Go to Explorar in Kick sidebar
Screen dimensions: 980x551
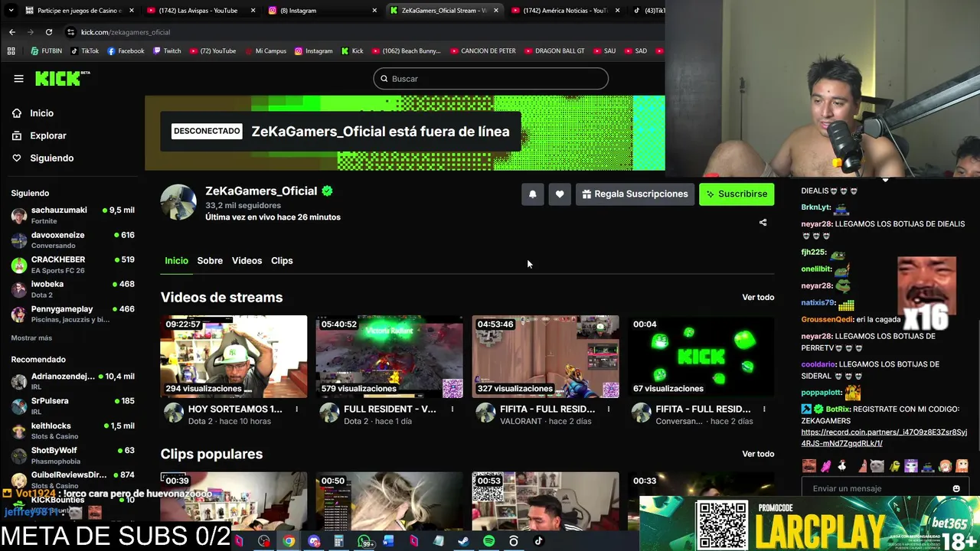(39, 135)
